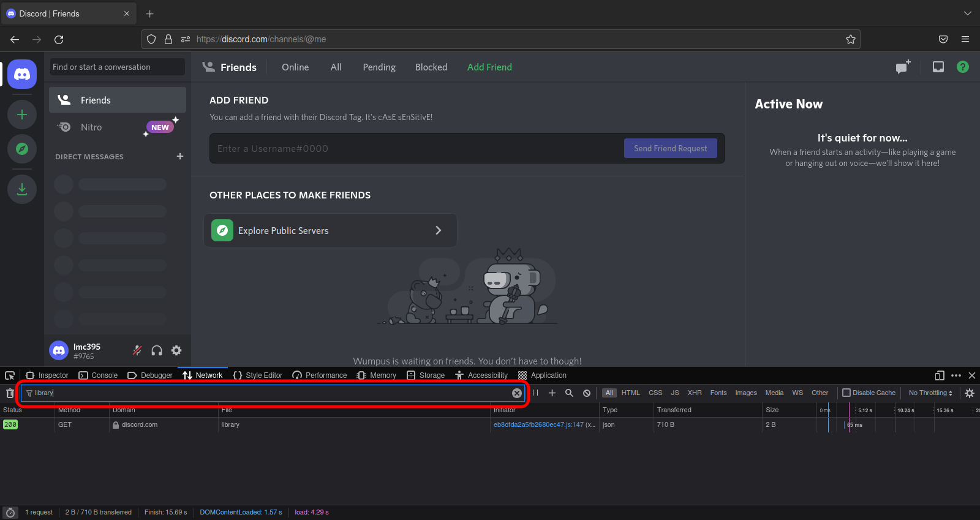Click browser back arrow
The image size is (980, 520).
[15, 39]
